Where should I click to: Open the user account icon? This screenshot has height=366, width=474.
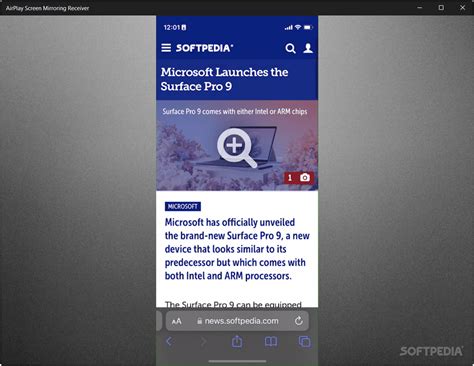pos(308,48)
